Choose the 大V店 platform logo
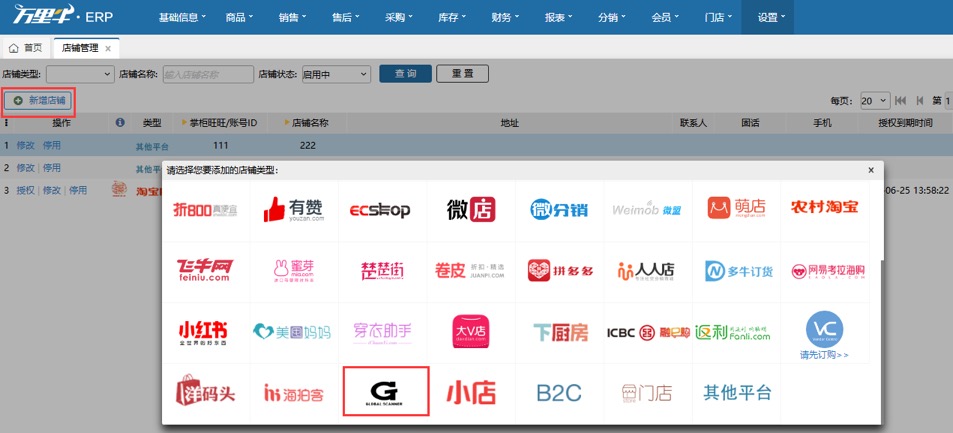953x433 pixels. [x=470, y=331]
